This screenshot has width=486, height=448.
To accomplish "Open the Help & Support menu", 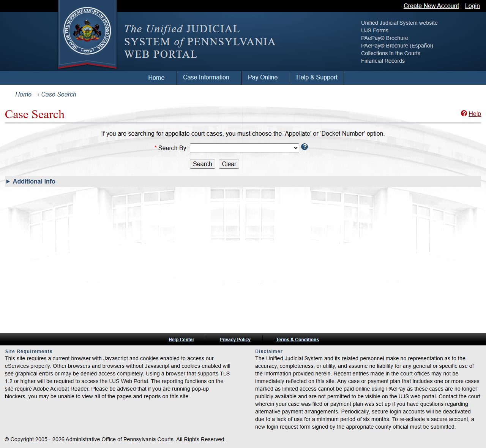I will click(317, 78).
